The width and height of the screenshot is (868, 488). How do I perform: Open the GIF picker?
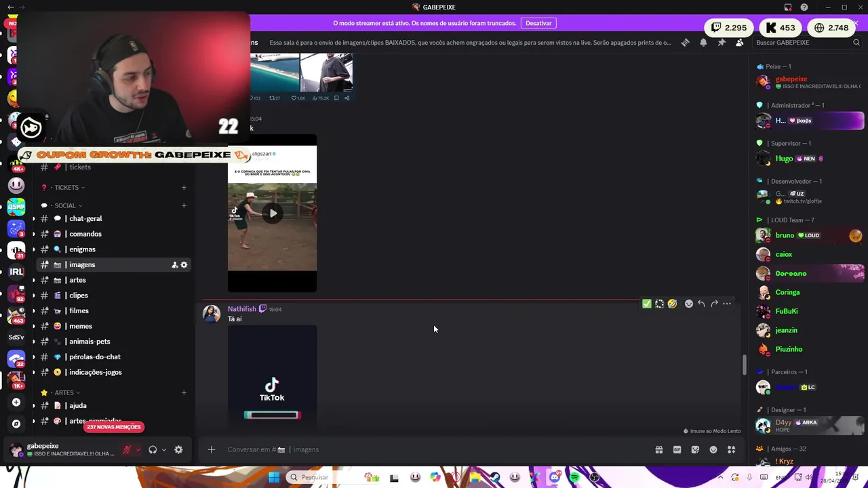[677, 449]
